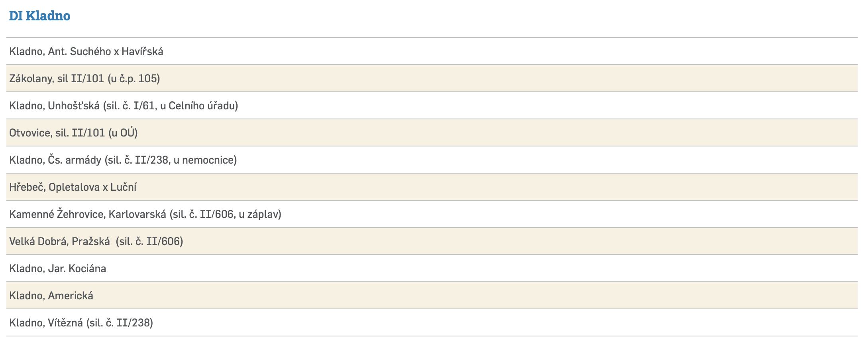Select the Hřebeč, Opletalova text
The width and height of the screenshot is (868, 344).
[x=54, y=187]
